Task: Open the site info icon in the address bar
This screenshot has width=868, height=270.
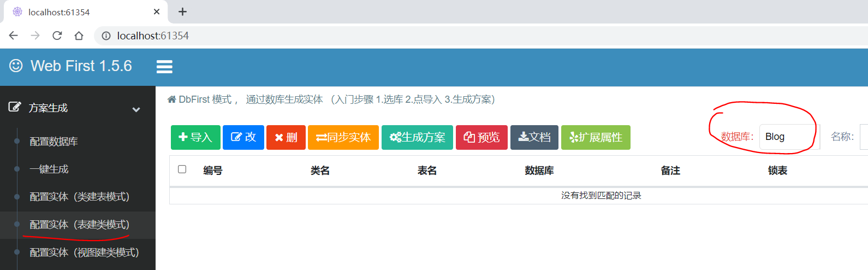Action: [x=106, y=36]
